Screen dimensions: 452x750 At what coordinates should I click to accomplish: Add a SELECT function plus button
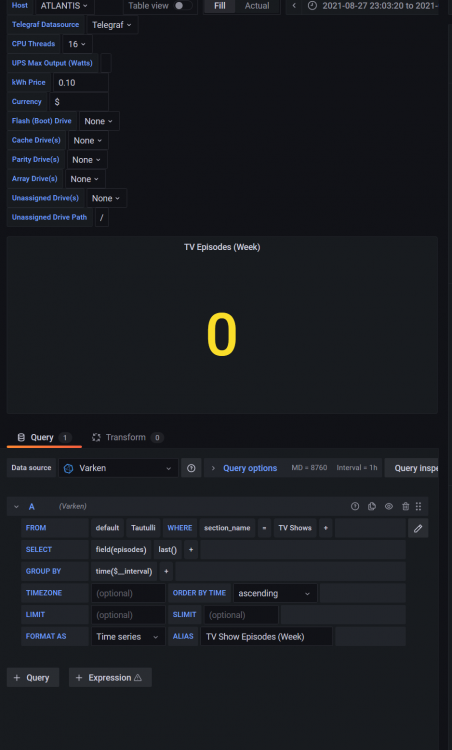[191, 550]
